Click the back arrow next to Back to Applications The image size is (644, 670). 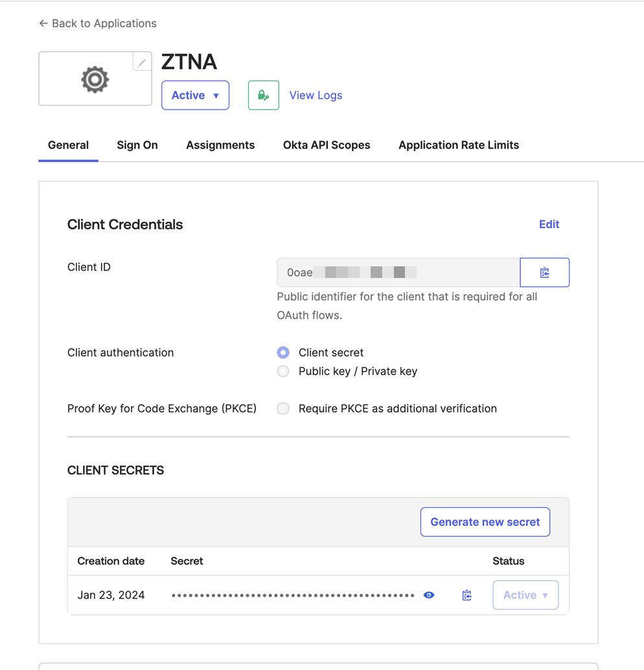coord(43,23)
